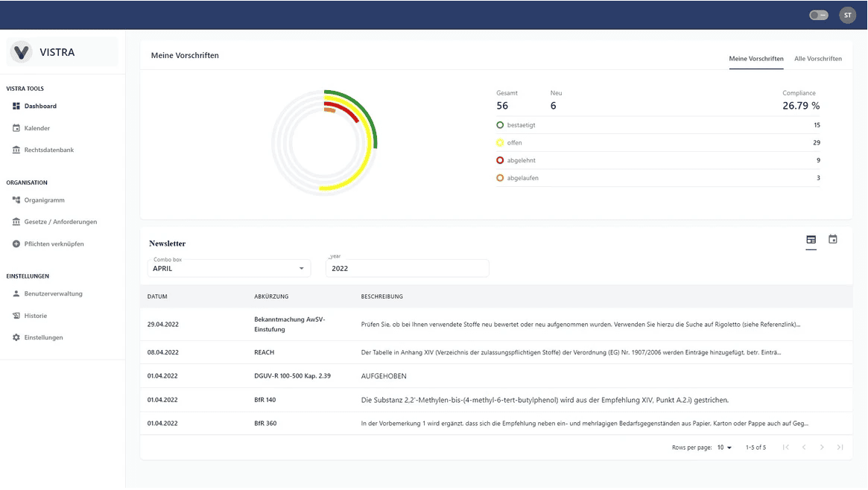The height and width of the screenshot is (490, 868).
Task: Click the DATUM column header
Action: tap(157, 296)
